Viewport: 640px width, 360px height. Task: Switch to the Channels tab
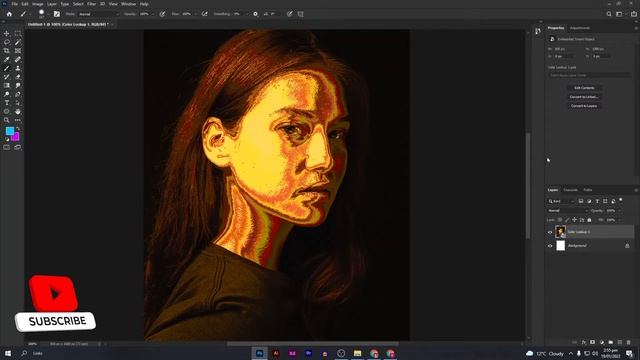[571, 190]
